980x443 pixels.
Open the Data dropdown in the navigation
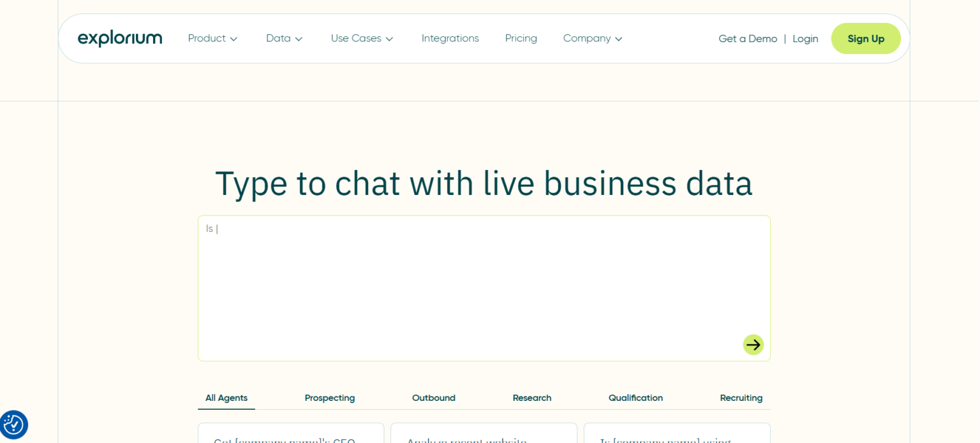point(283,38)
